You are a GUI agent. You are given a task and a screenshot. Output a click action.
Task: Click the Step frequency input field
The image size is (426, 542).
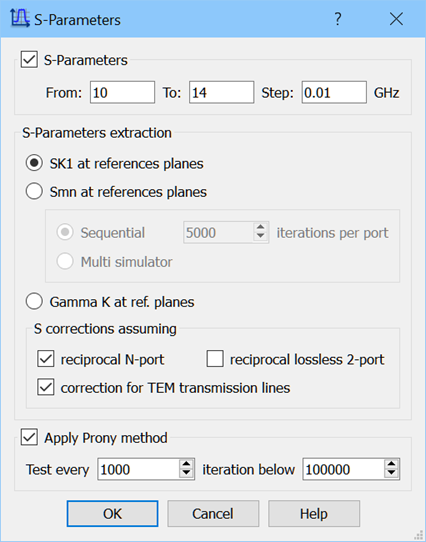(x=334, y=92)
